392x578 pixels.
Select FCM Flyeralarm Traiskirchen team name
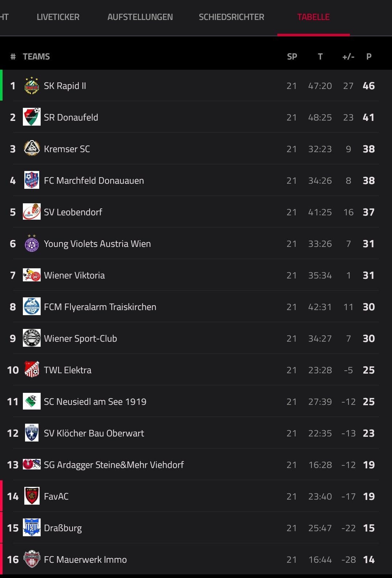tap(100, 307)
